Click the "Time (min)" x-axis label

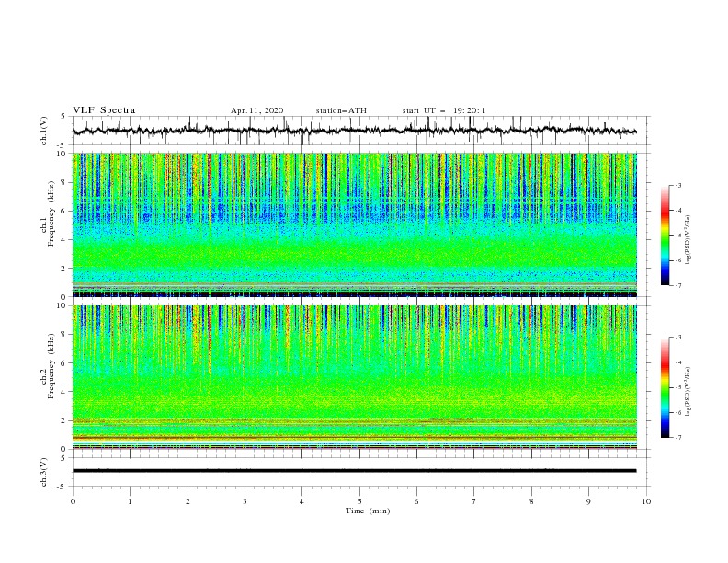coord(368,511)
